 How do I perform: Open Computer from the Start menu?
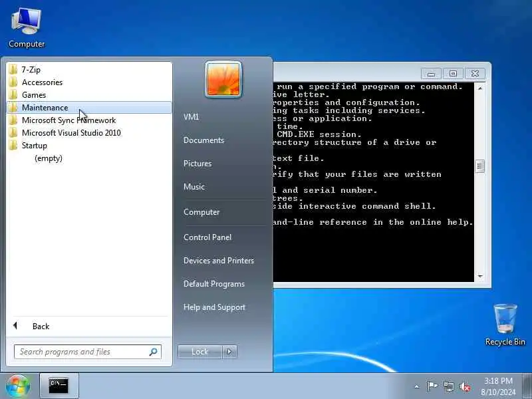[201, 212]
